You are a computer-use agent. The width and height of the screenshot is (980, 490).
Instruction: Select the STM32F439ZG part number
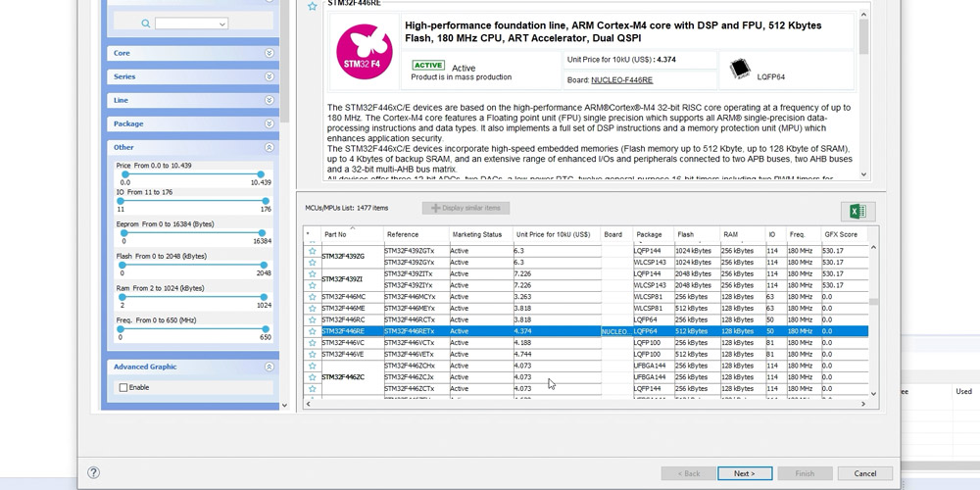(343, 256)
